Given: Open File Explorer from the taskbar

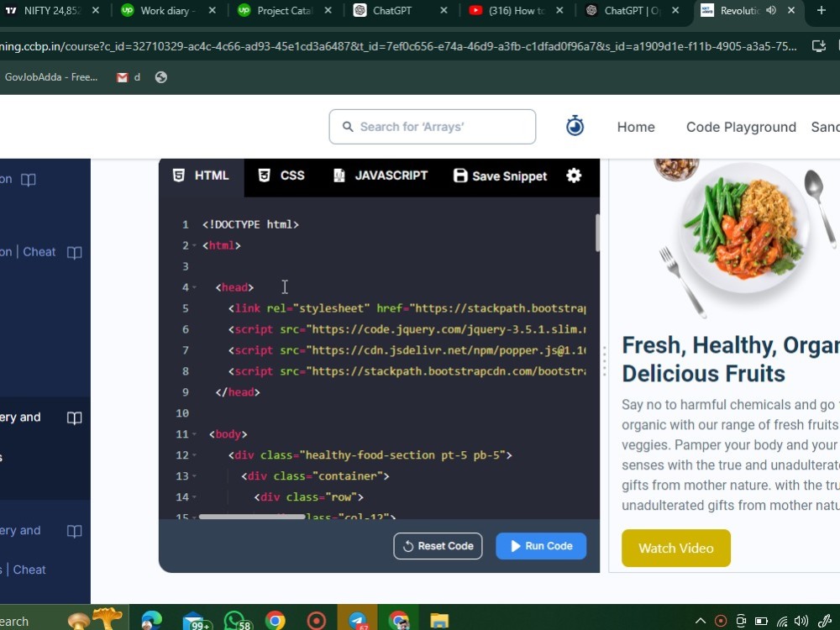Looking at the screenshot, I should (x=439, y=621).
